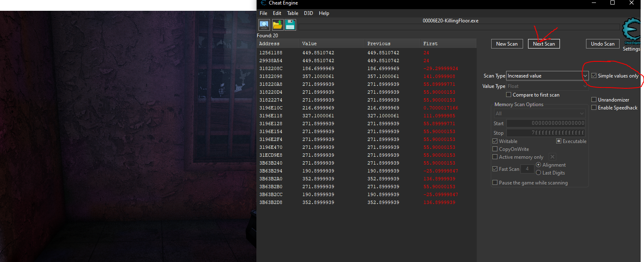
Task: Check Compare to first scan
Action: coord(509,95)
